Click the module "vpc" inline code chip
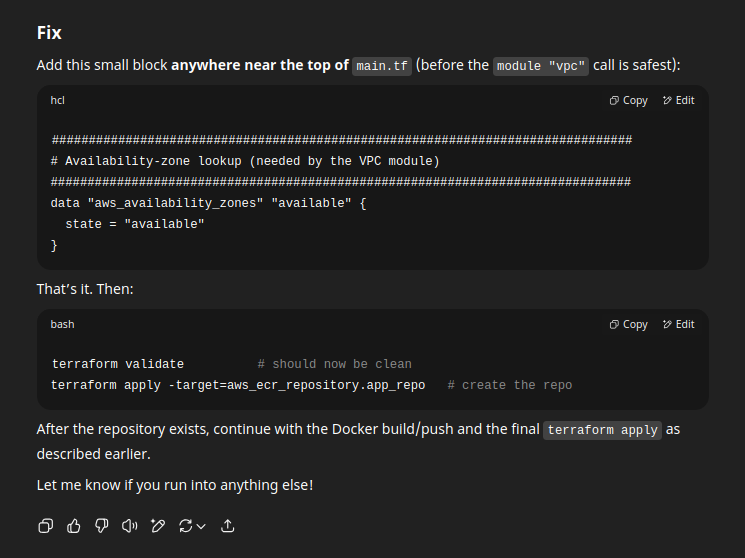The width and height of the screenshot is (745, 558). pos(541,66)
